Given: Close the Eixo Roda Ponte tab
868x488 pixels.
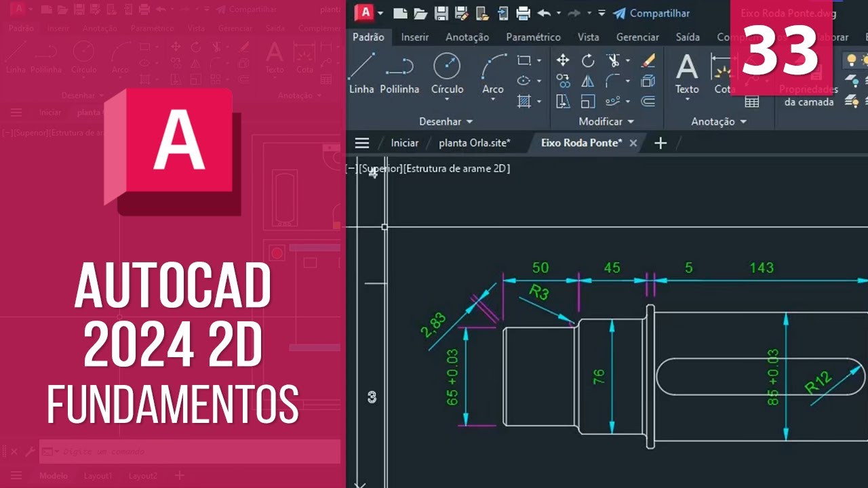Looking at the screenshot, I should 633,143.
